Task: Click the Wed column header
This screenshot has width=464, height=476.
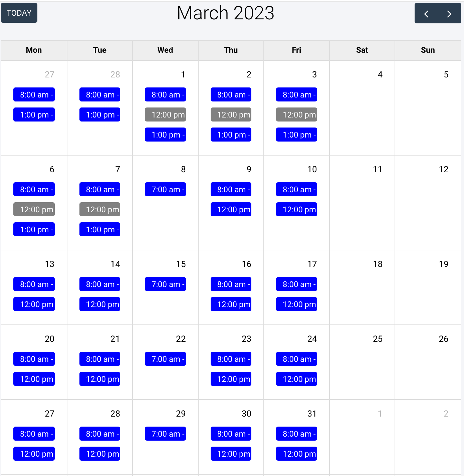Action: coord(165,50)
